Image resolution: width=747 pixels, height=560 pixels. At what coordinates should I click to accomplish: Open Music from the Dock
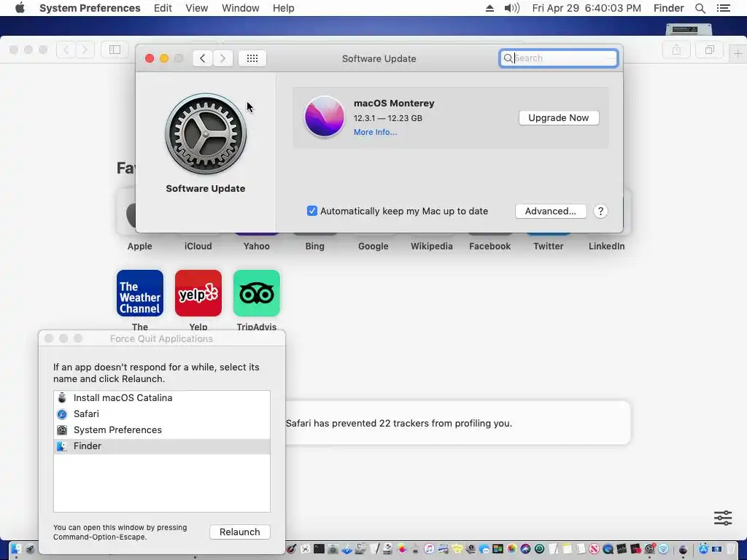click(429, 549)
